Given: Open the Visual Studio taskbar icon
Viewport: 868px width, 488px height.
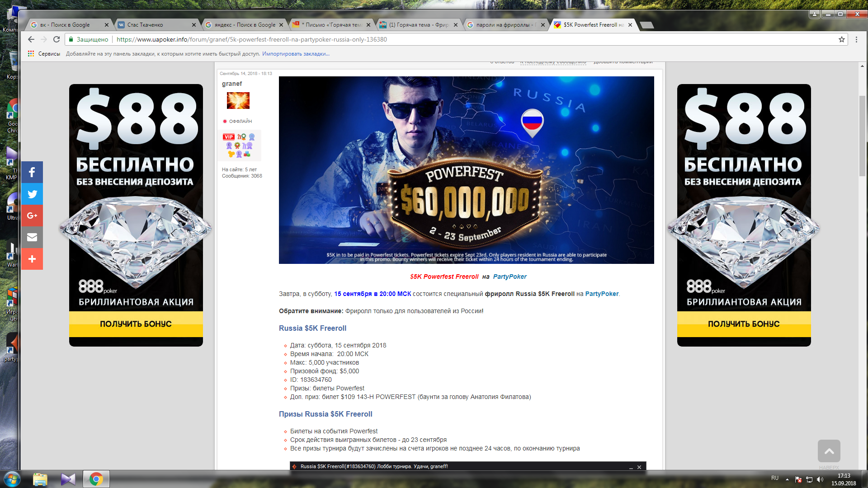Looking at the screenshot, I should [x=68, y=479].
